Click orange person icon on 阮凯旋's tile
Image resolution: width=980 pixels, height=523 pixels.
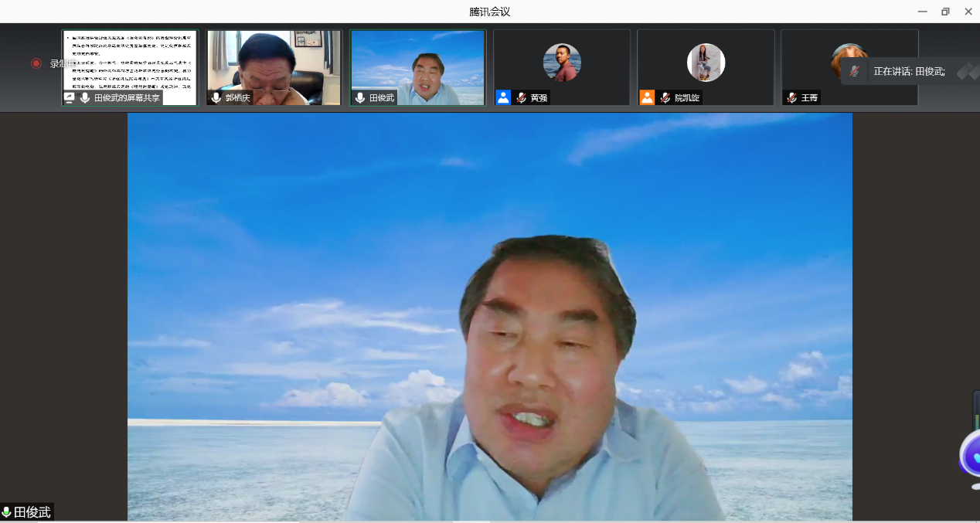pyautogui.click(x=647, y=97)
